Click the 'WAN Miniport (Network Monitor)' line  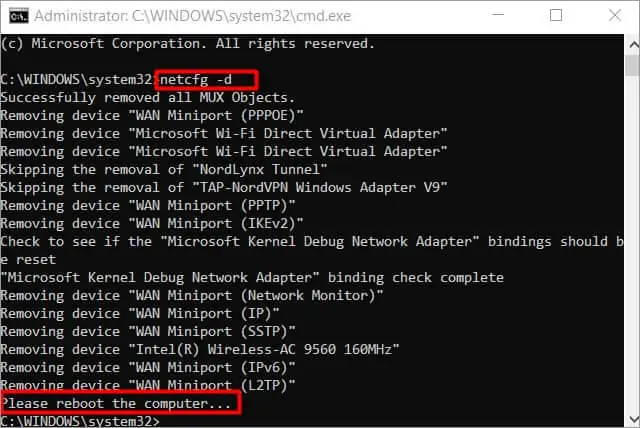tap(191, 295)
